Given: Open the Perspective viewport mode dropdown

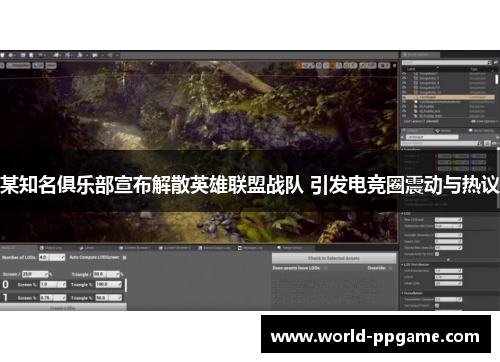Looking at the screenshot, I should click(x=18, y=65).
